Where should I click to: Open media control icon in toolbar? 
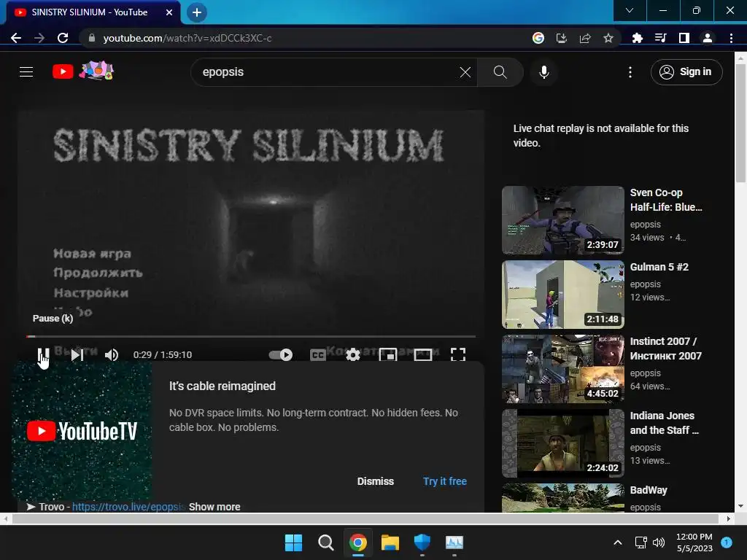[x=660, y=38]
